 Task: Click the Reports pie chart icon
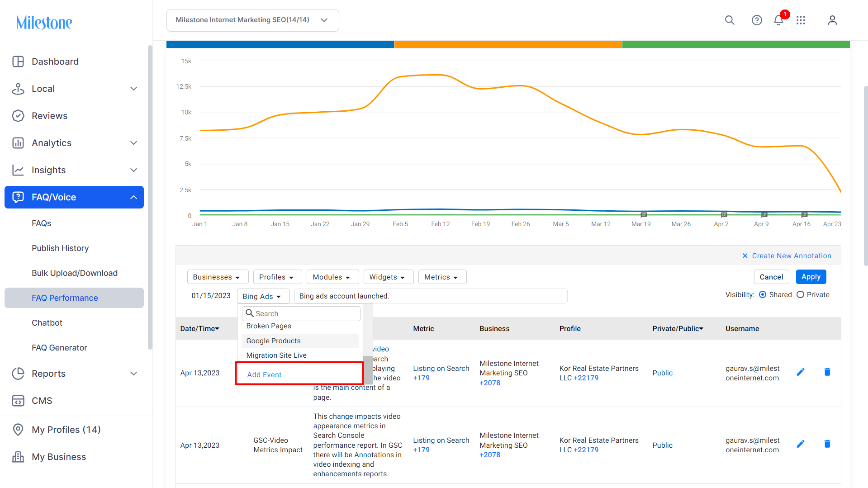coord(18,374)
